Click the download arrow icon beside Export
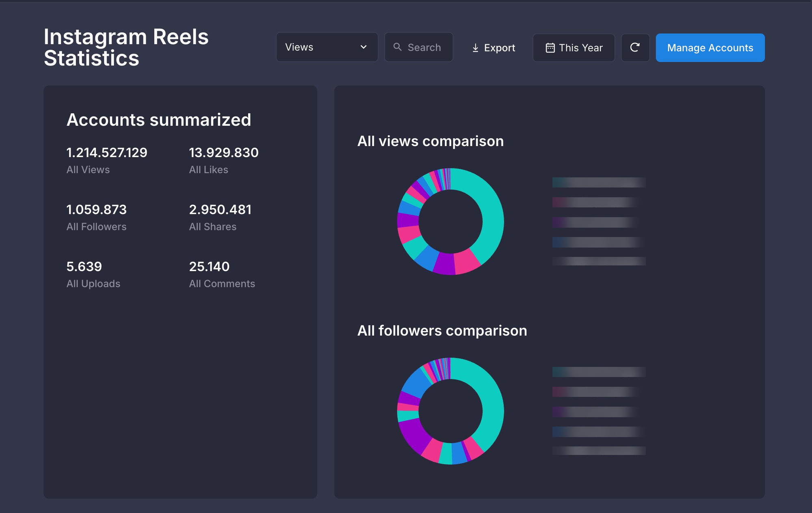 pos(475,48)
